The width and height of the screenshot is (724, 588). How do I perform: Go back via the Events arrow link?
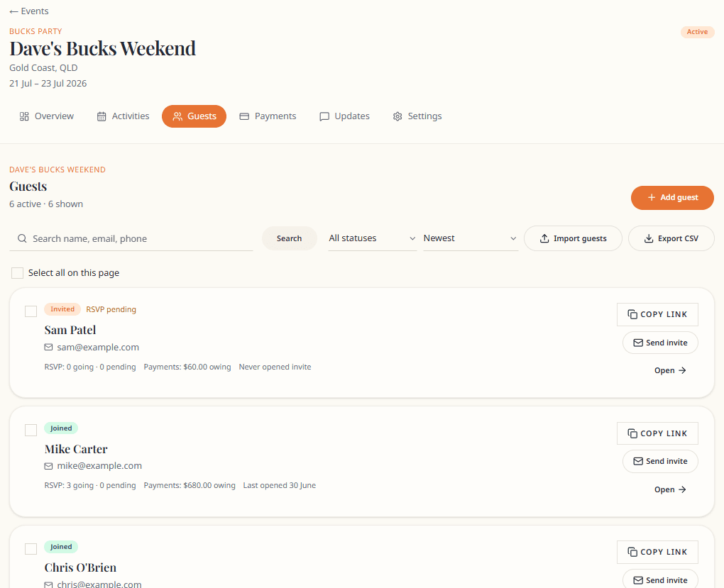(28, 11)
